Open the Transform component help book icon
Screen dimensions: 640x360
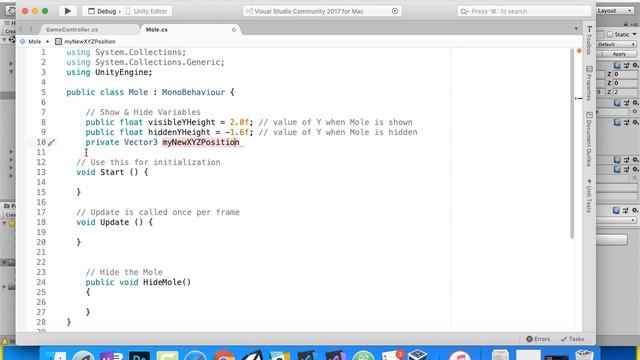click(617, 65)
